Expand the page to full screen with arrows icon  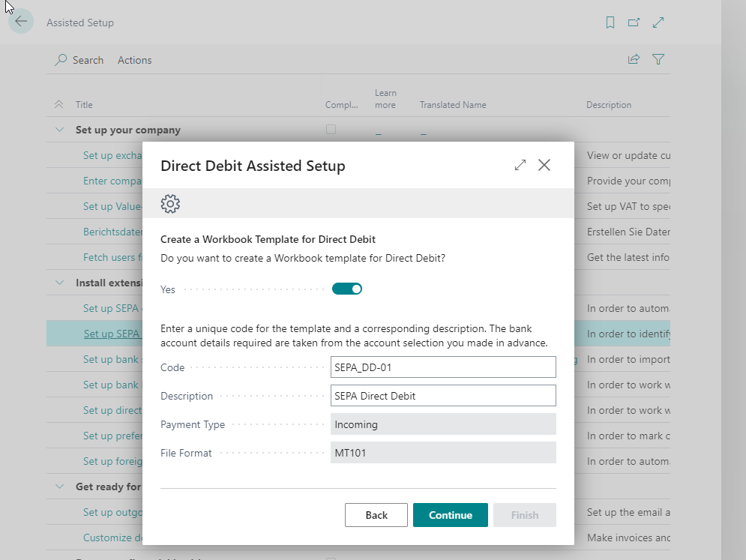click(x=658, y=22)
